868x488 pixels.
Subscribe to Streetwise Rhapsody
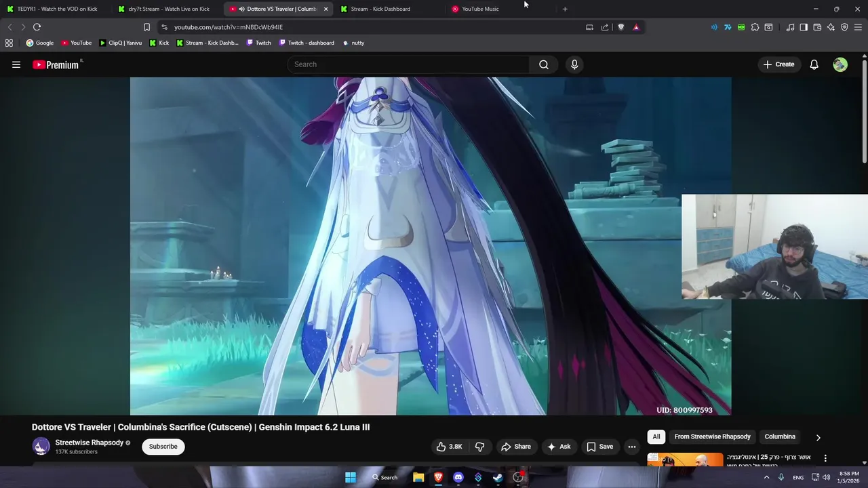click(x=163, y=447)
